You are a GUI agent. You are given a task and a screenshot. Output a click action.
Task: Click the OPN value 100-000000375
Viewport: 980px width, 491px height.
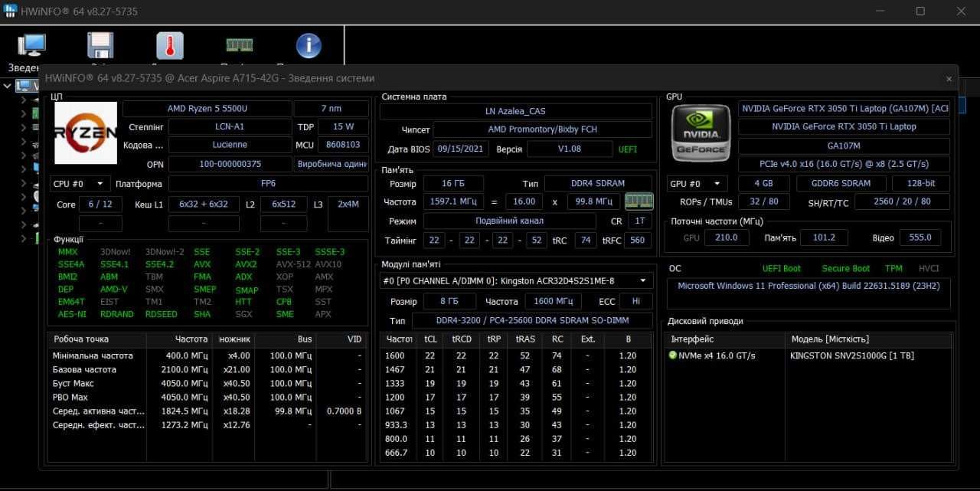(x=230, y=164)
